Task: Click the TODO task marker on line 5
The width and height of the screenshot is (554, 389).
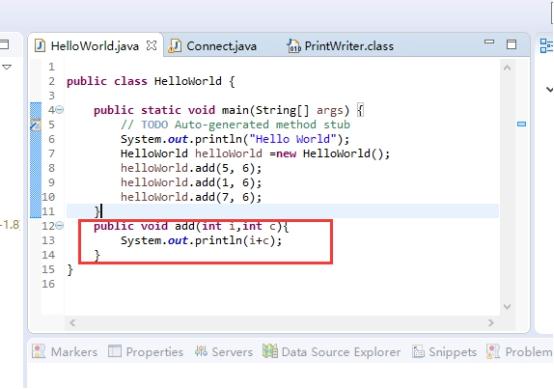Action: pos(35,125)
